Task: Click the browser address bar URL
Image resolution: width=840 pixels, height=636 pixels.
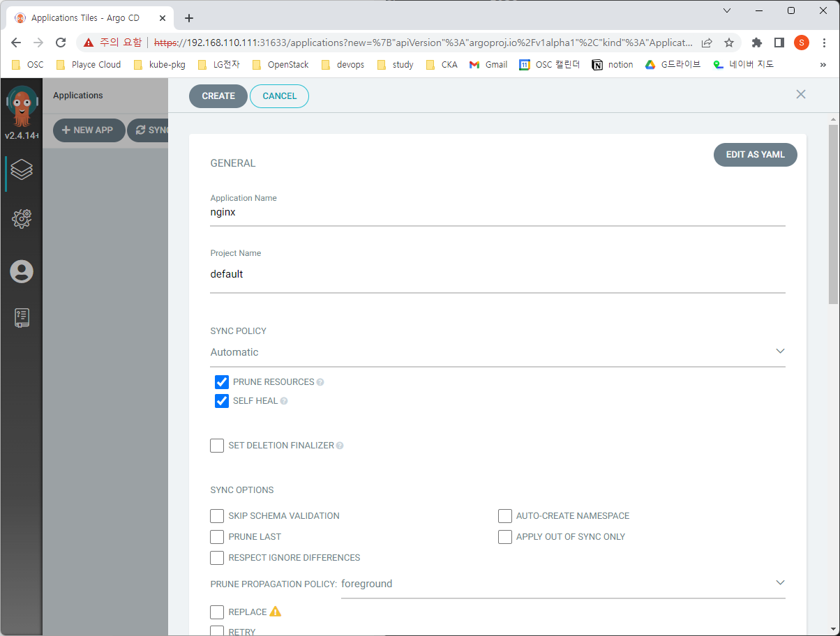Action: click(x=423, y=43)
